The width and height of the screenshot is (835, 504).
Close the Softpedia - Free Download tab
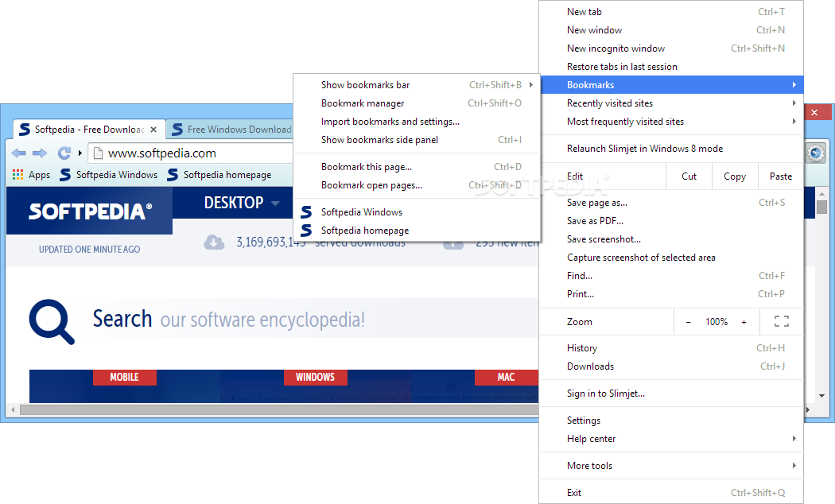tap(153, 130)
